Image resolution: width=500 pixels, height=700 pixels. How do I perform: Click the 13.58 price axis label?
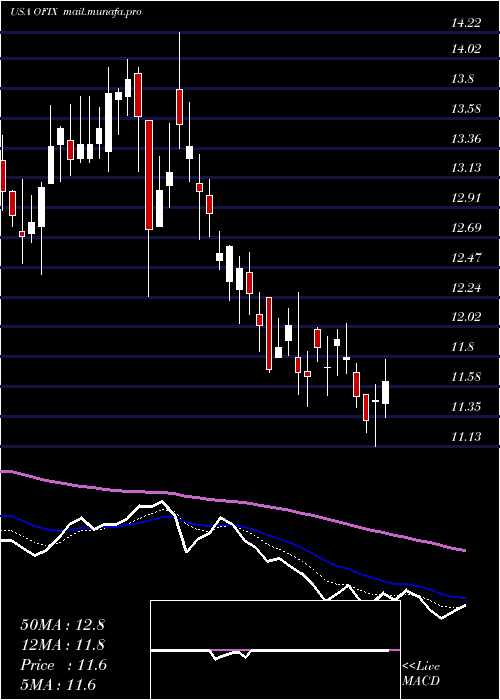click(466, 108)
